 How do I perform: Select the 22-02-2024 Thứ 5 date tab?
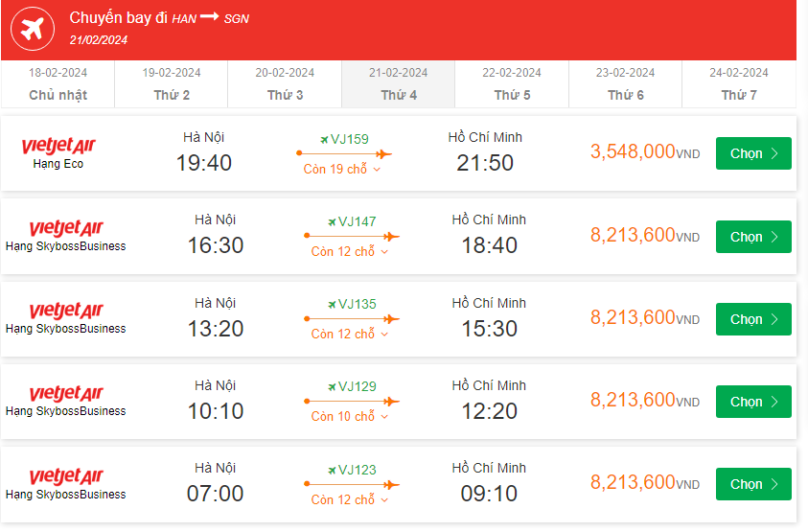[x=512, y=84]
